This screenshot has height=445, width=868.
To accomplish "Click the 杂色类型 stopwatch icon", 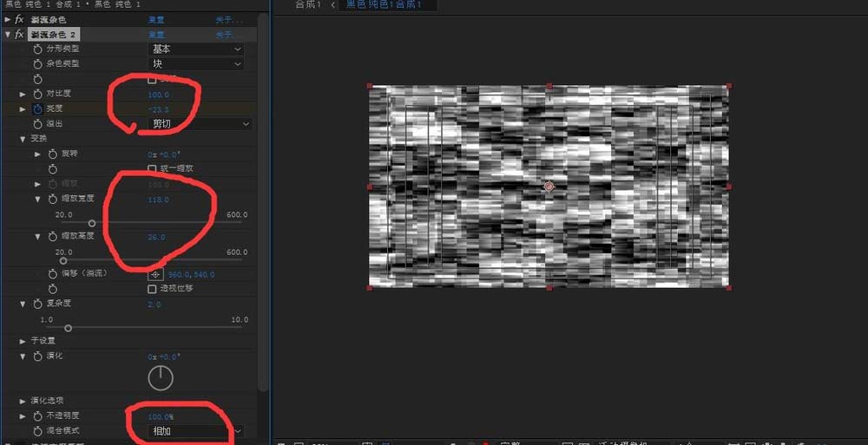I will pos(37,64).
